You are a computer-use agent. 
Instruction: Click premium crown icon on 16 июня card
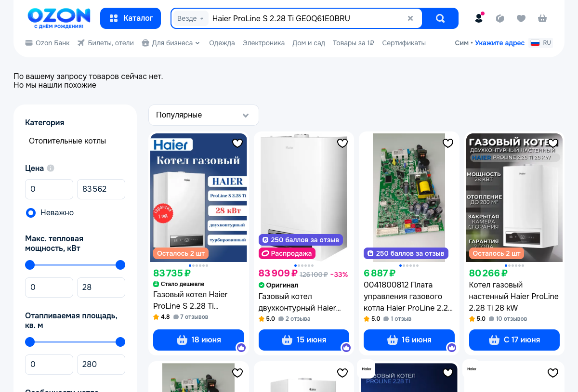click(x=451, y=347)
